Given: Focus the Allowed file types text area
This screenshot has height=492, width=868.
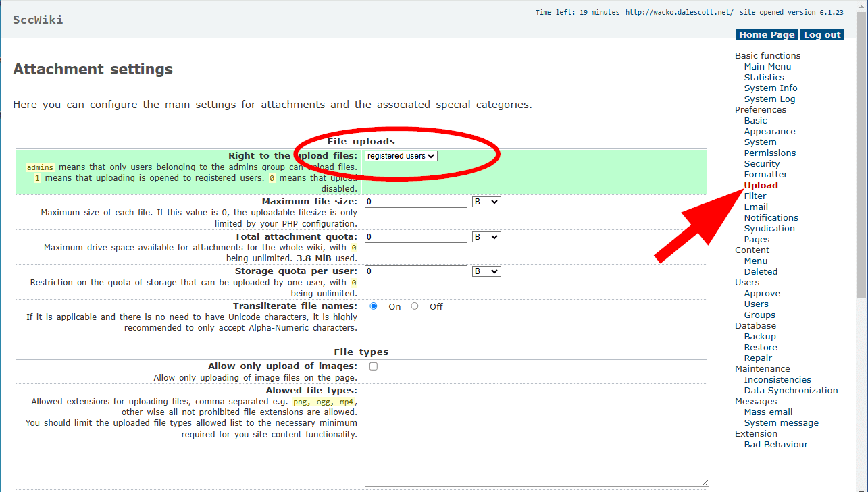Looking at the screenshot, I should click(536, 435).
